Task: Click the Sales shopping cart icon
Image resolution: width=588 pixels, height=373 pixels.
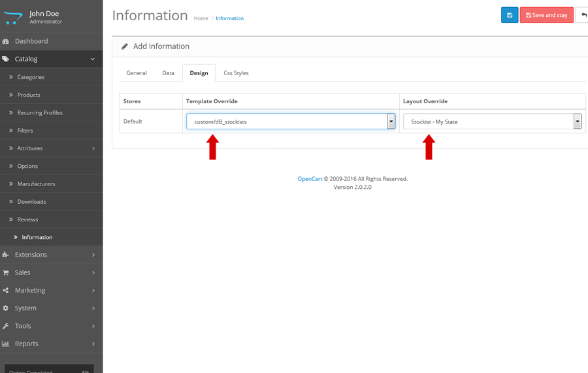Action: point(6,272)
